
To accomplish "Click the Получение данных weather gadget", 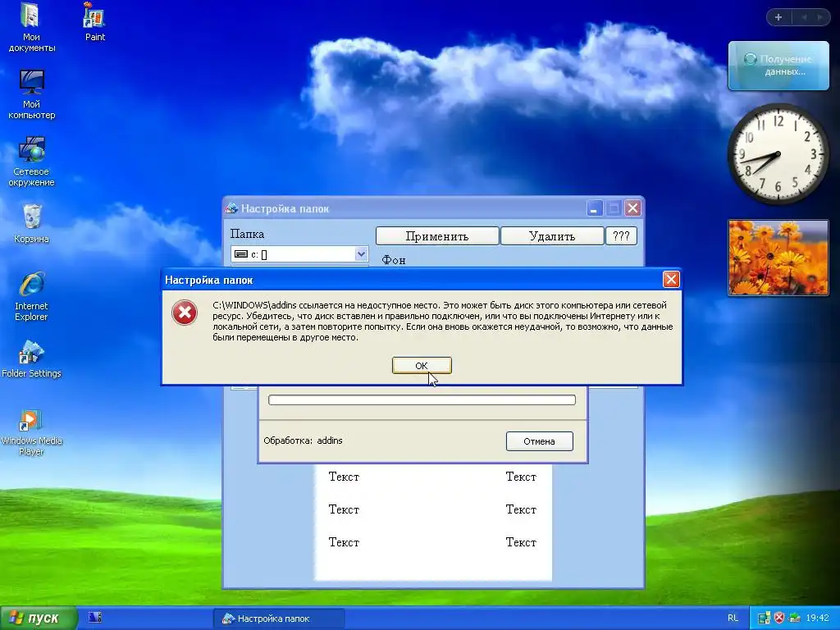I will tap(778, 66).
